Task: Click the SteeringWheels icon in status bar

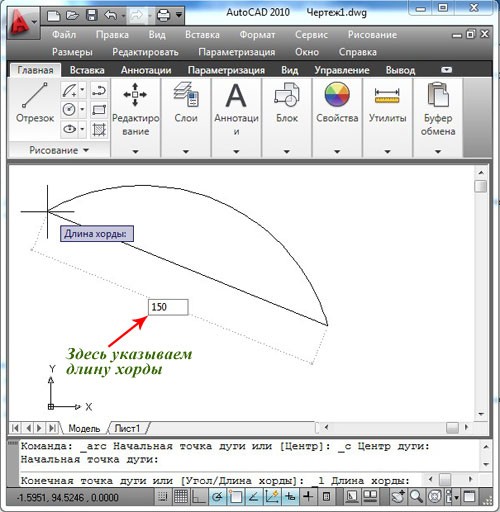Action: tap(435, 497)
